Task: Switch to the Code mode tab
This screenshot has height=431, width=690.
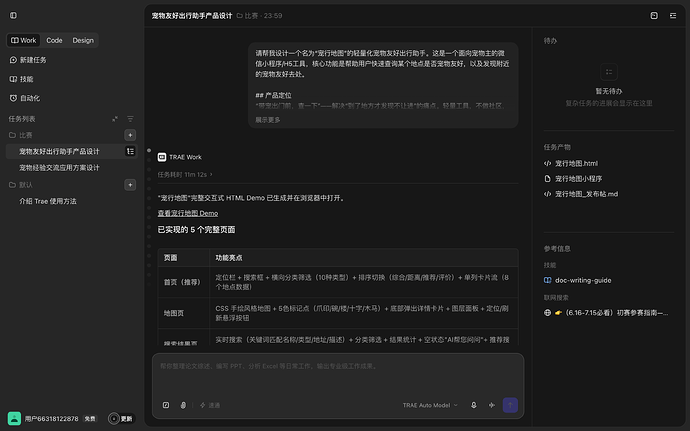Action: [54, 40]
